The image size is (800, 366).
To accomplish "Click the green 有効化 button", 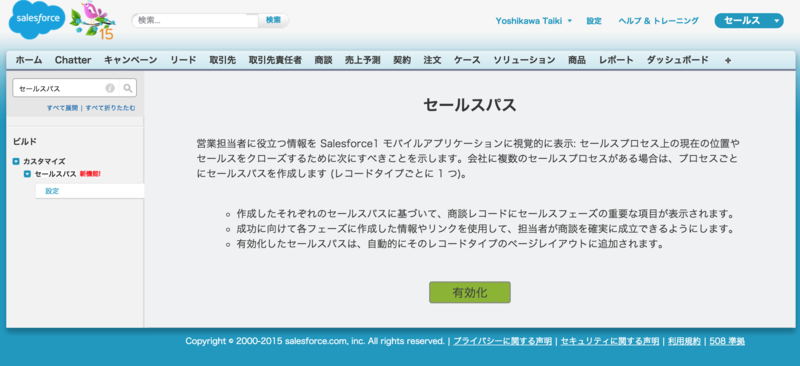I will tap(470, 292).
